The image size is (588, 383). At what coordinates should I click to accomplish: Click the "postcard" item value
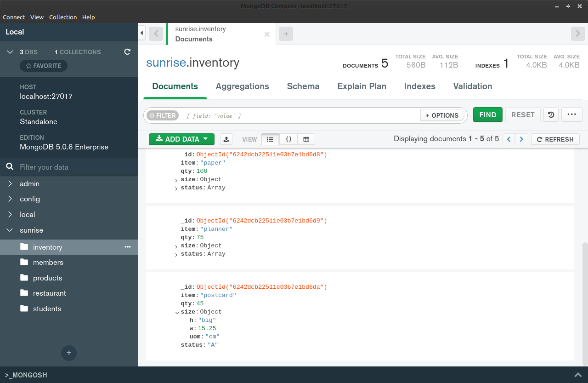point(218,295)
